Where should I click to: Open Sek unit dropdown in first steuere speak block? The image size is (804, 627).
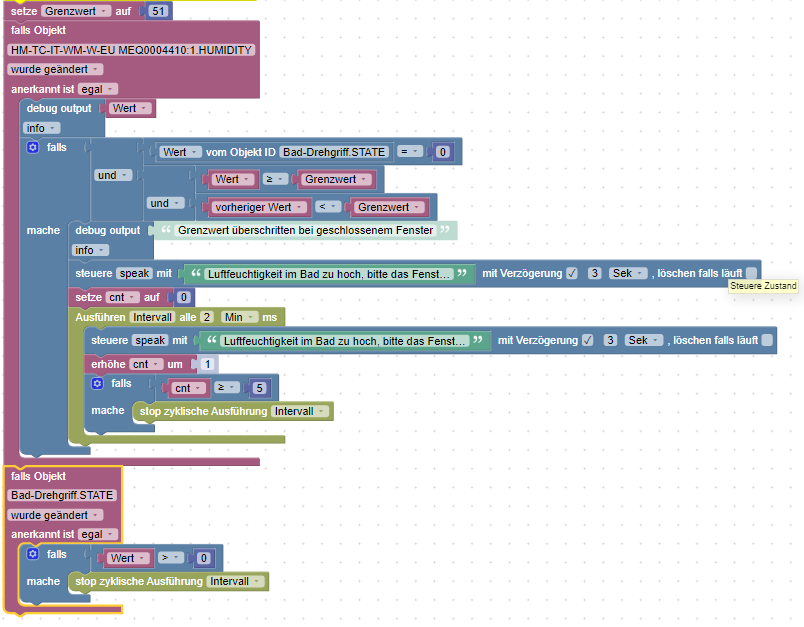(x=628, y=273)
